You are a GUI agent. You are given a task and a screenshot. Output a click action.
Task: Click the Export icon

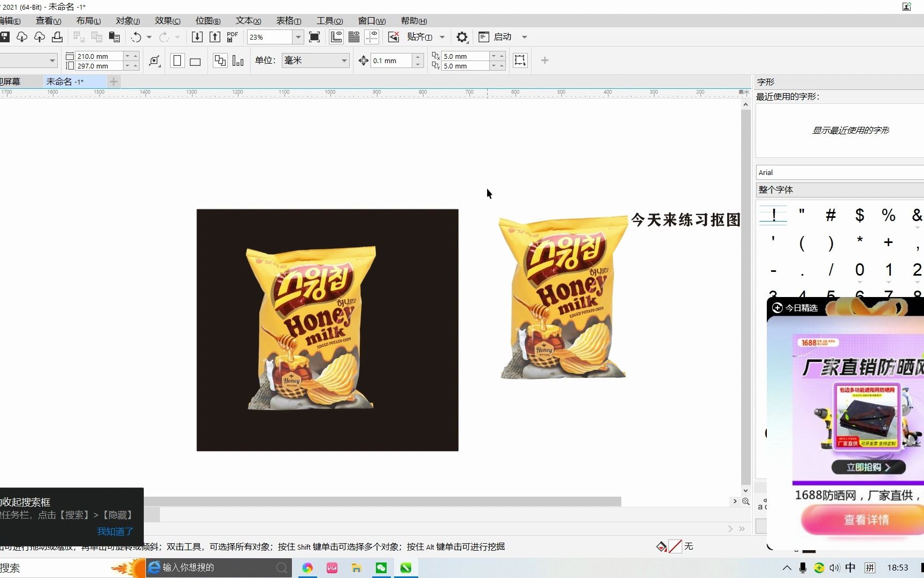[215, 37]
